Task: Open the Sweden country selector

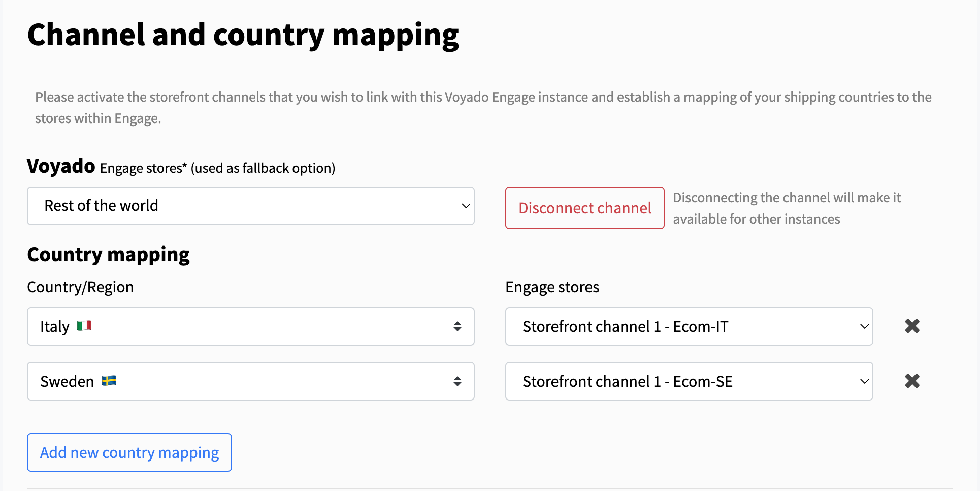Action: click(251, 381)
